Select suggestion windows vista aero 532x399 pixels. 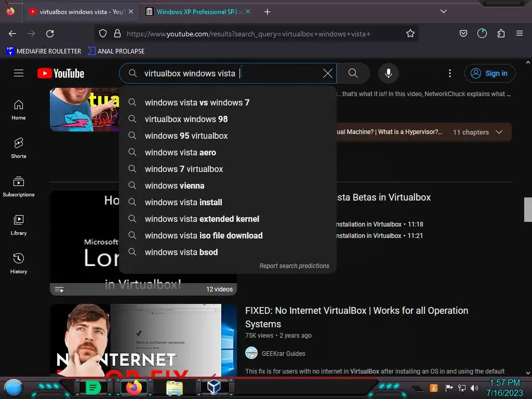click(228, 152)
